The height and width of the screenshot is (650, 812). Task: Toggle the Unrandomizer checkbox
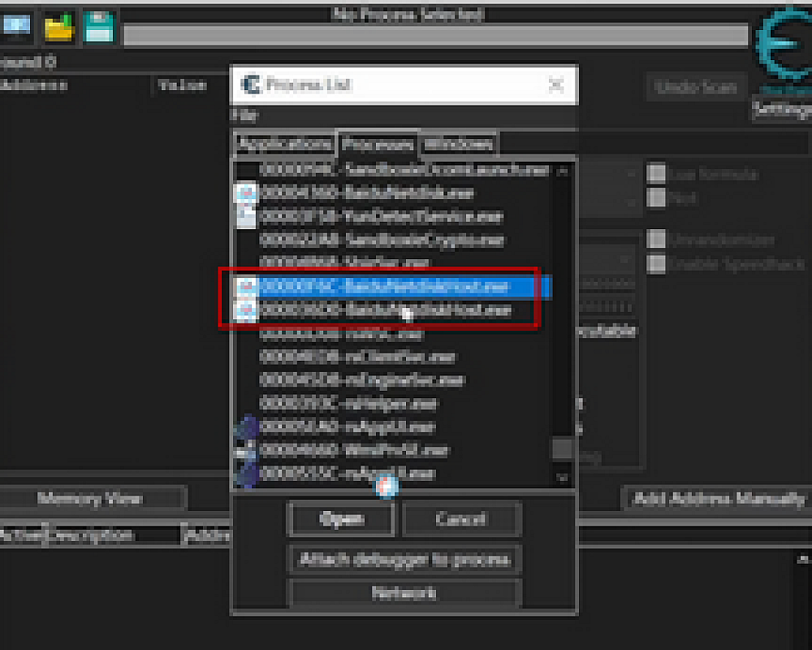(x=655, y=240)
